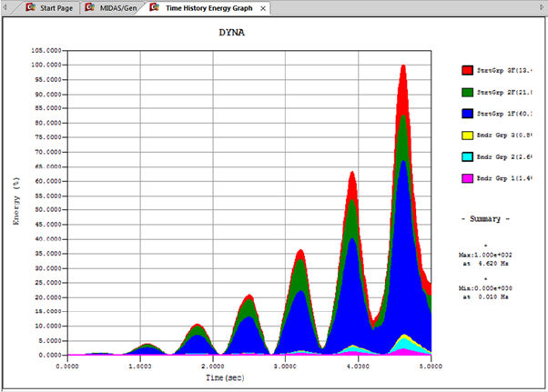Select the StrtGrp 2F legend label

504,92
